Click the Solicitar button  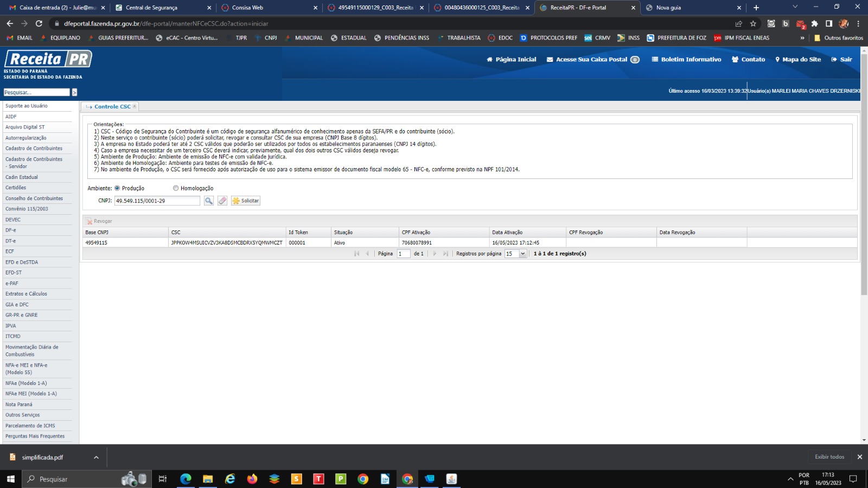[246, 201]
